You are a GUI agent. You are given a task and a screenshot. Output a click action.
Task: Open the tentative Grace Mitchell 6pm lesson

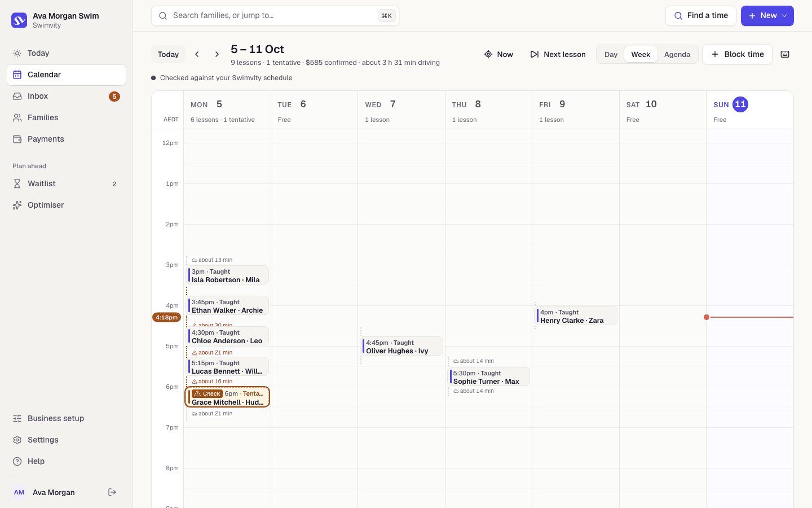(x=228, y=397)
